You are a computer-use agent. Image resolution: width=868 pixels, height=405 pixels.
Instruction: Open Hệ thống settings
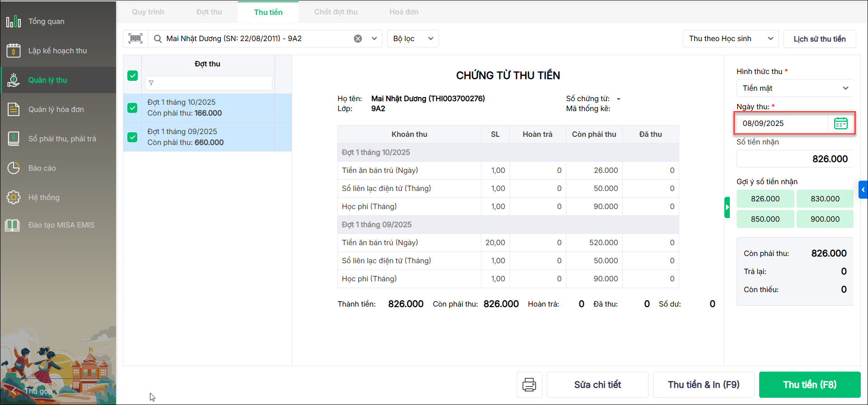point(44,197)
